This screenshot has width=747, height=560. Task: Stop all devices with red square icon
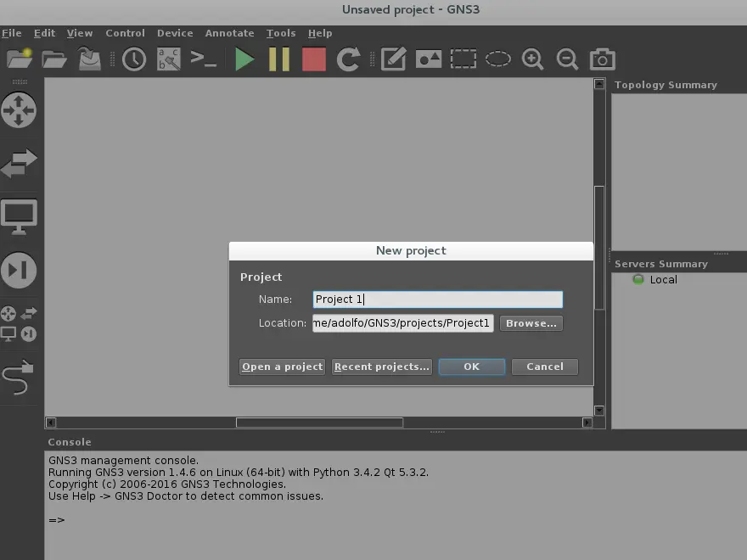[x=314, y=59]
